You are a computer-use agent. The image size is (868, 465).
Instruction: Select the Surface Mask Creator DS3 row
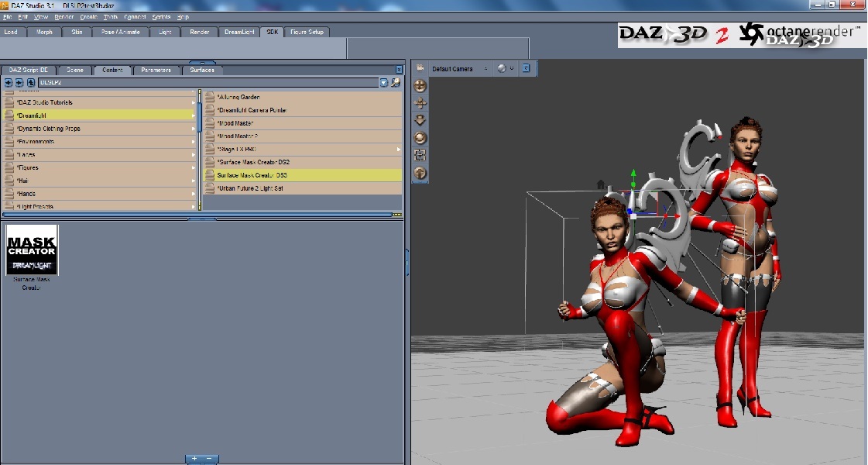303,175
